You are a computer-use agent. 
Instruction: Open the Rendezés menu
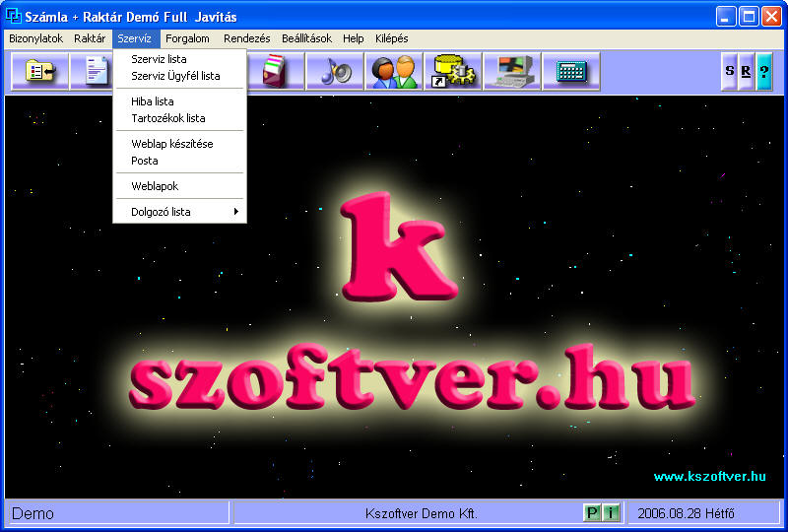[247, 38]
